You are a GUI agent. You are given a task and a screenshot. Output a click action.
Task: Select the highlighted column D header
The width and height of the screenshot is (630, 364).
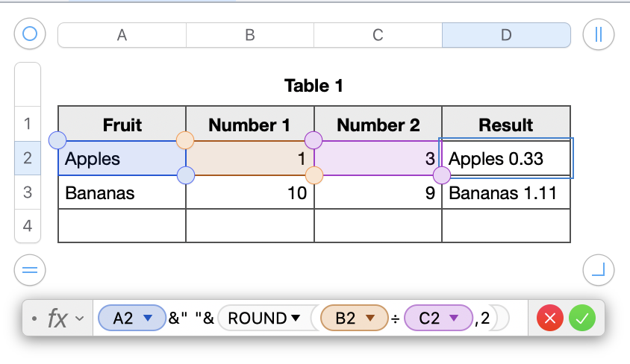tap(506, 35)
